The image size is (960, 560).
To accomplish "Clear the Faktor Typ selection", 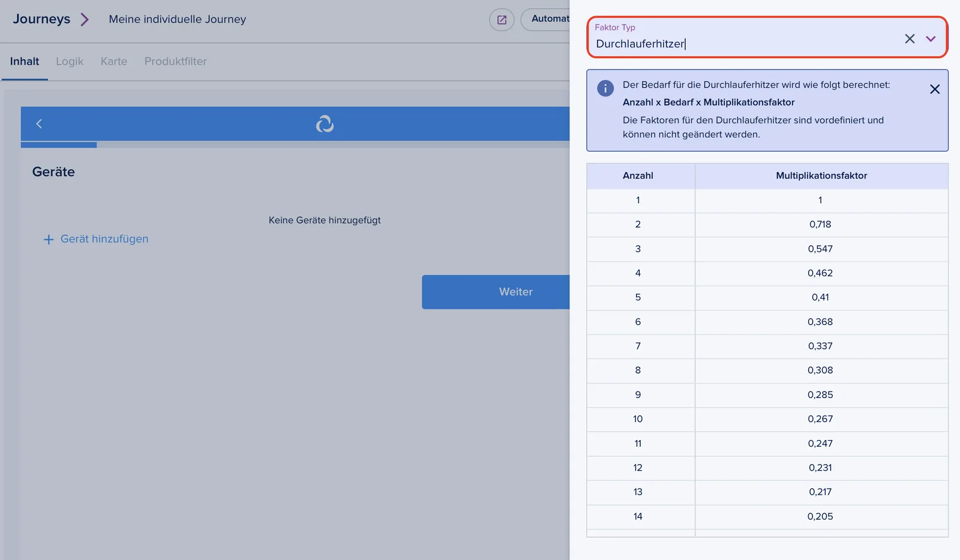I will click(x=910, y=39).
